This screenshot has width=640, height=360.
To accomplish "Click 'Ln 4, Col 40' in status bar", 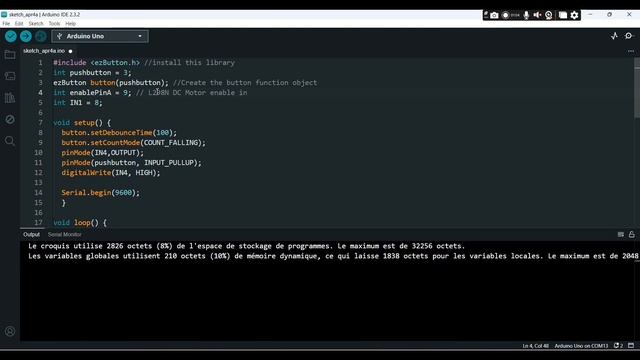I will 536,346.
